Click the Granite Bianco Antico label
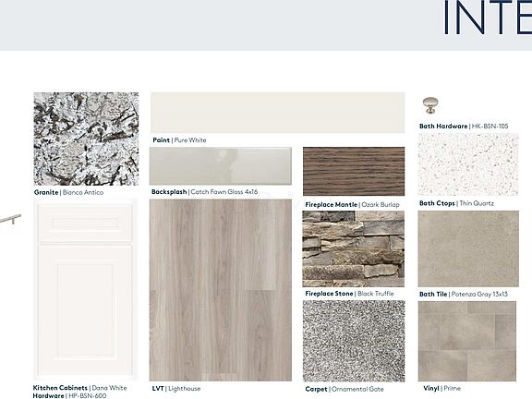The height and width of the screenshot is (399, 532). click(x=68, y=192)
